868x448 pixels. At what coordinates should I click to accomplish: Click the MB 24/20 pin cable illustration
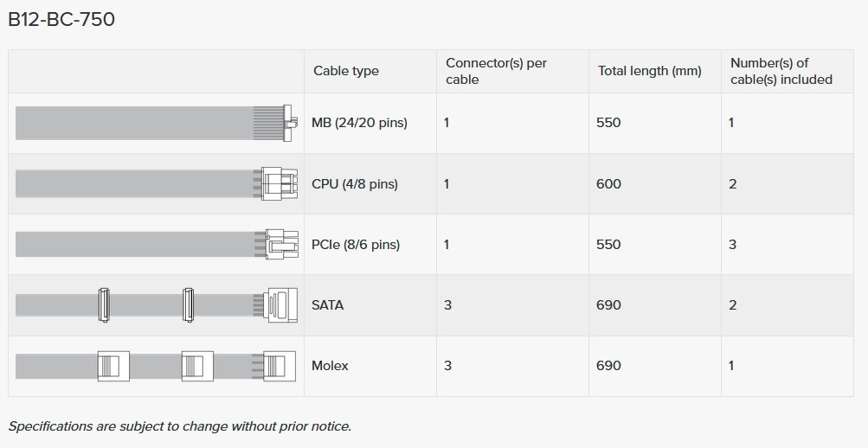[x=156, y=123]
